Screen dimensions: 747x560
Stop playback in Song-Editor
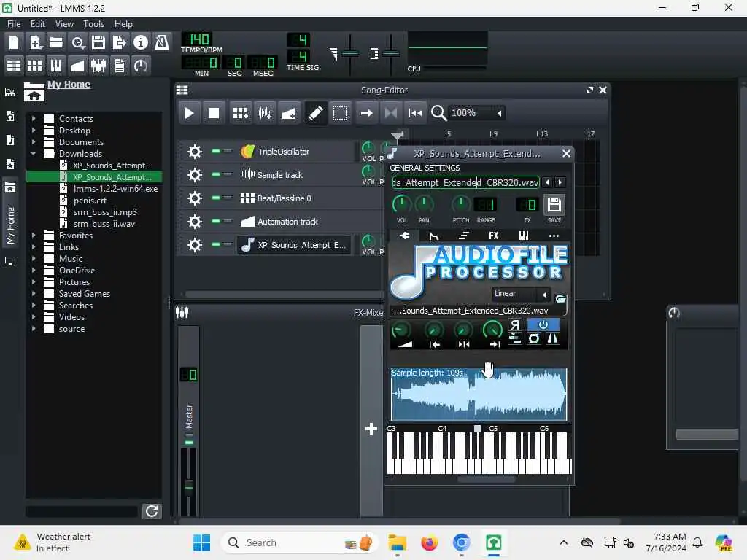214,113
